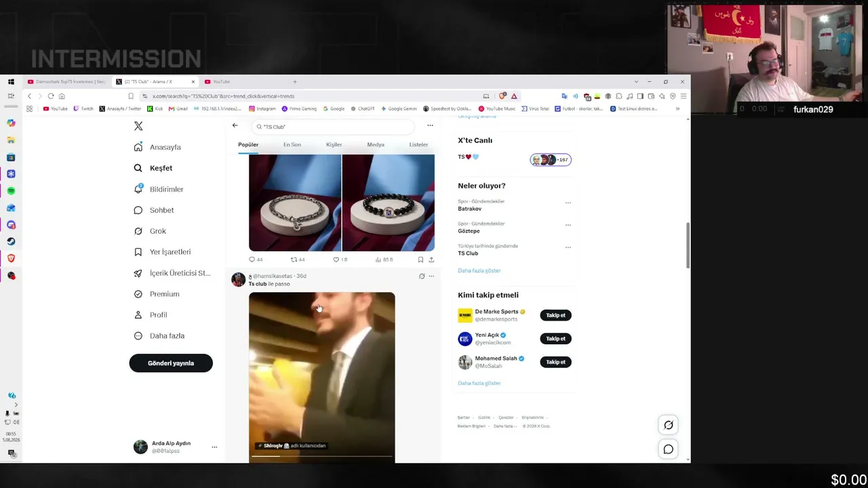Show hidden bookmarks overflow chevron
Screen dimensions: 868x488
pyautogui.click(x=677, y=109)
